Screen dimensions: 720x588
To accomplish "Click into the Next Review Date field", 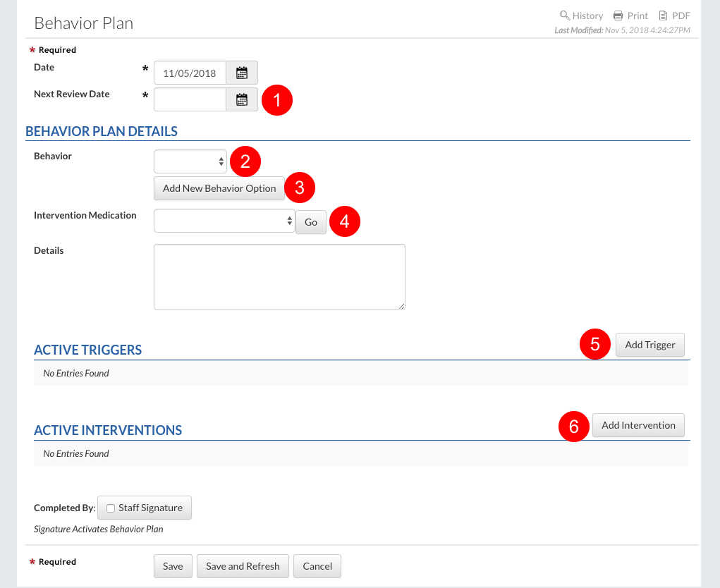I will pyautogui.click(x=190, y=99).
